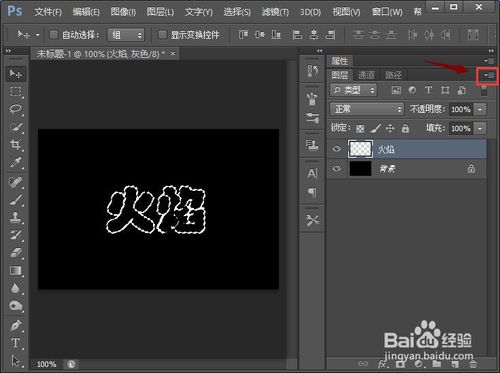Select the Eraser tool
The height and width of the screenshot is (373, 500).
15,253
